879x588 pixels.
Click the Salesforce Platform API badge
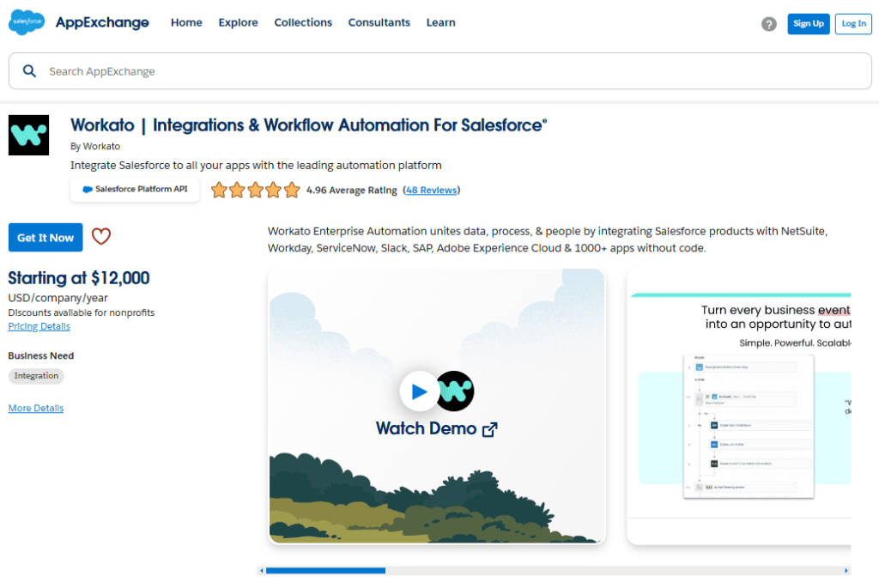[x=135, y=190]
